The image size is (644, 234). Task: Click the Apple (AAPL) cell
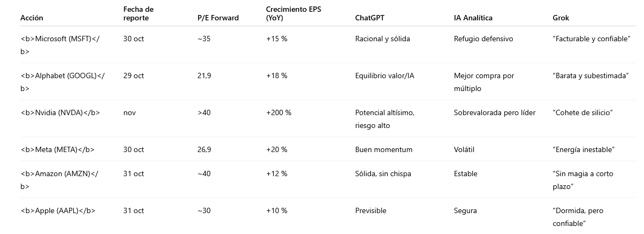58,210
